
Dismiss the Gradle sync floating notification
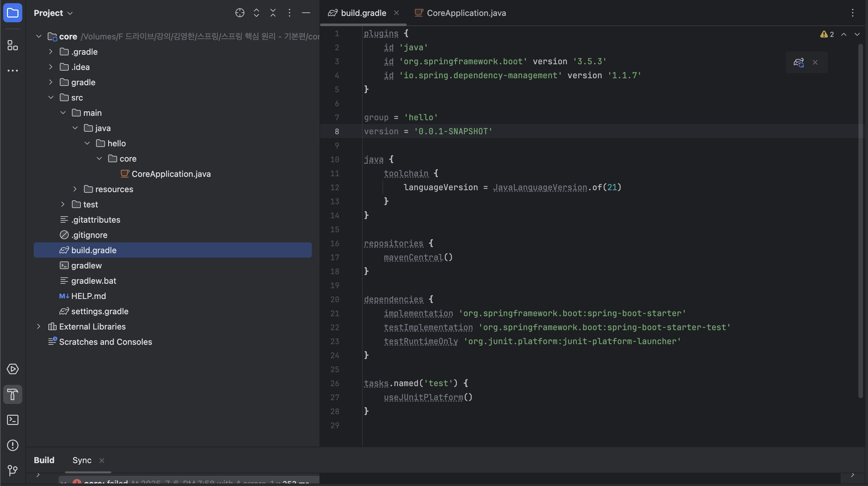point(815,62)
